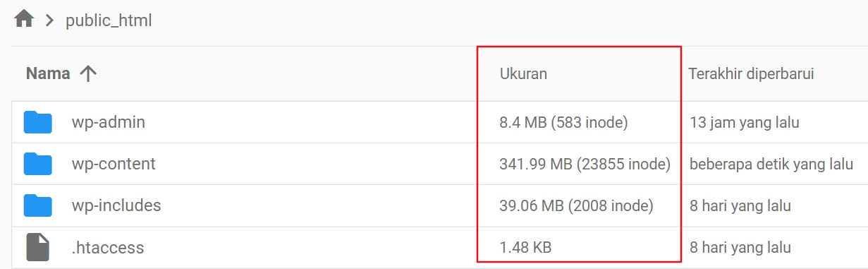Go to the home directory icon
The height and width of the screenshot is (269, 868).
[x=24, y=20]
